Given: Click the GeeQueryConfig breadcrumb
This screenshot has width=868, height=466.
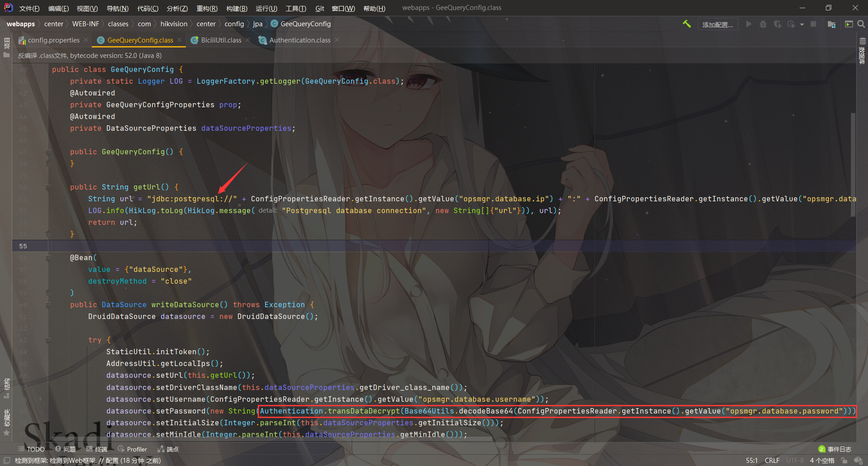Looking at the screenshot, I should (301, 24).
